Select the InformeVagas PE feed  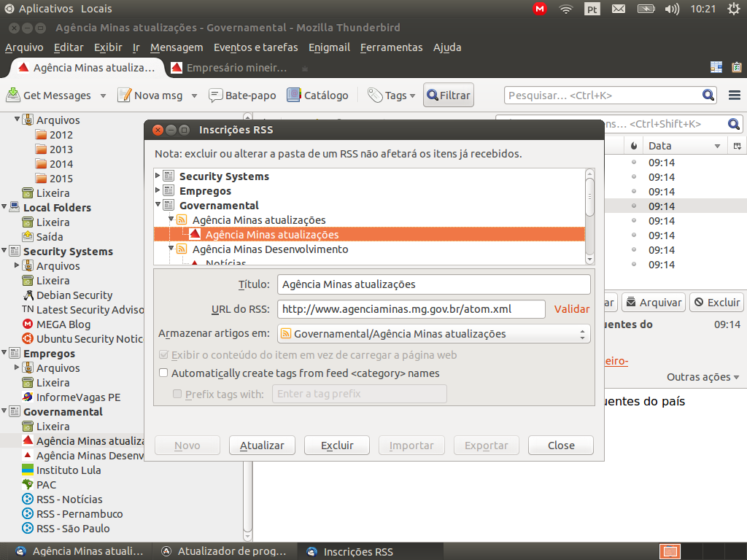pos(71,397)
